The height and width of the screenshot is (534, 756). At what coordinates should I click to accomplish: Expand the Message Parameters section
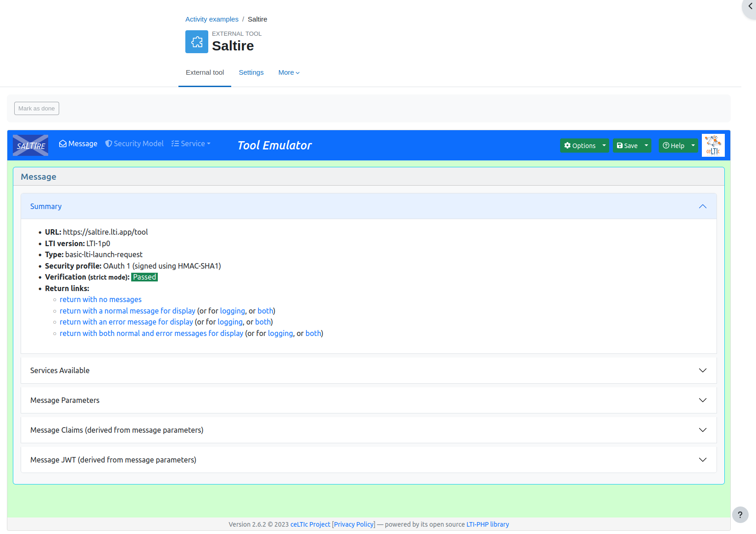369,400
